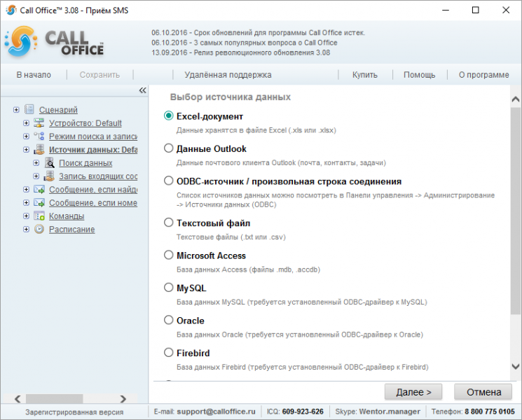Click the Skype Wentor.manager contact
The width and height of the screenshot is (522, 420).
[389, 412]
